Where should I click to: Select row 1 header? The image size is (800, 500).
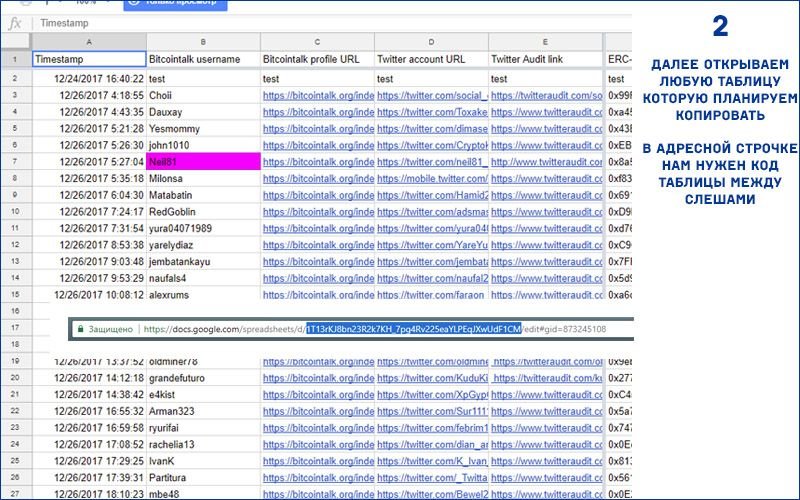coord(15,59)
